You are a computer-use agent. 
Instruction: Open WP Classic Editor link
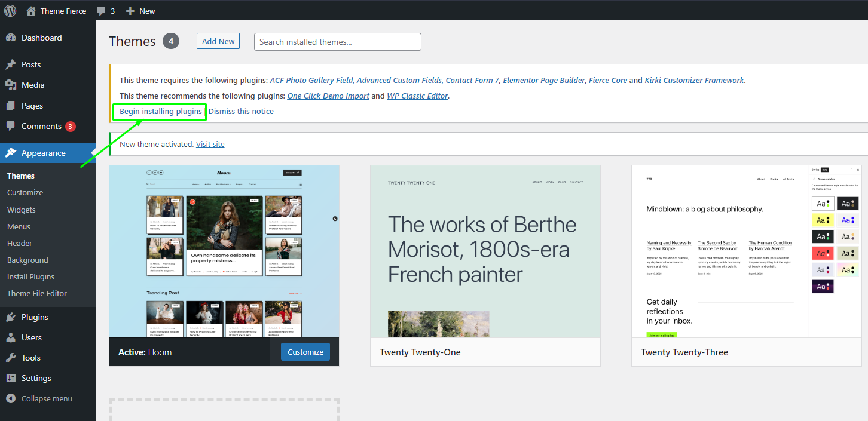point(417,96)
